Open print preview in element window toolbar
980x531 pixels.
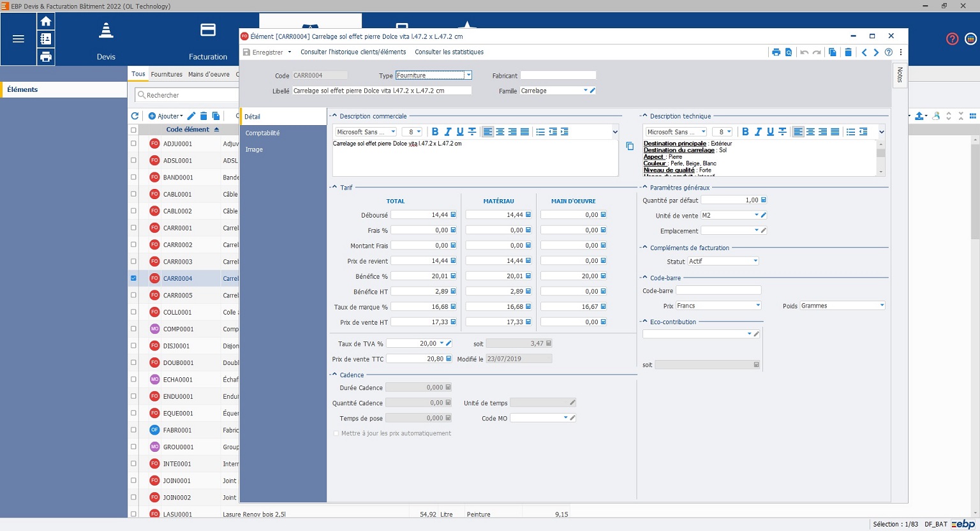pyautogui.click(x=789, y=52)
